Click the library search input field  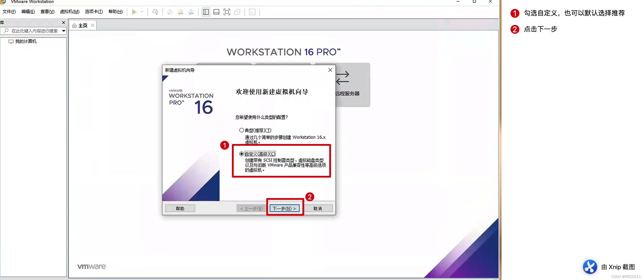click(x=34, y=31)
